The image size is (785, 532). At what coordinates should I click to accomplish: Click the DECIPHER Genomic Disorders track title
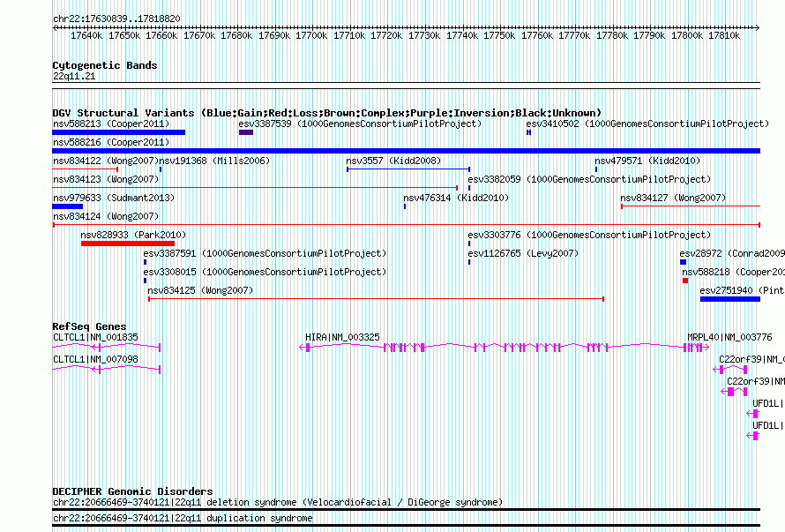pyautogui.click(x=132, y=491)
